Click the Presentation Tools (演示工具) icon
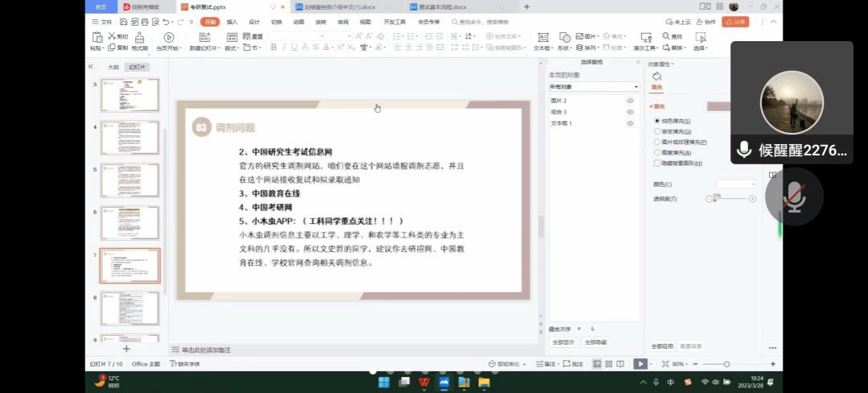Screen dimensions: 868x393 (646, 38)
